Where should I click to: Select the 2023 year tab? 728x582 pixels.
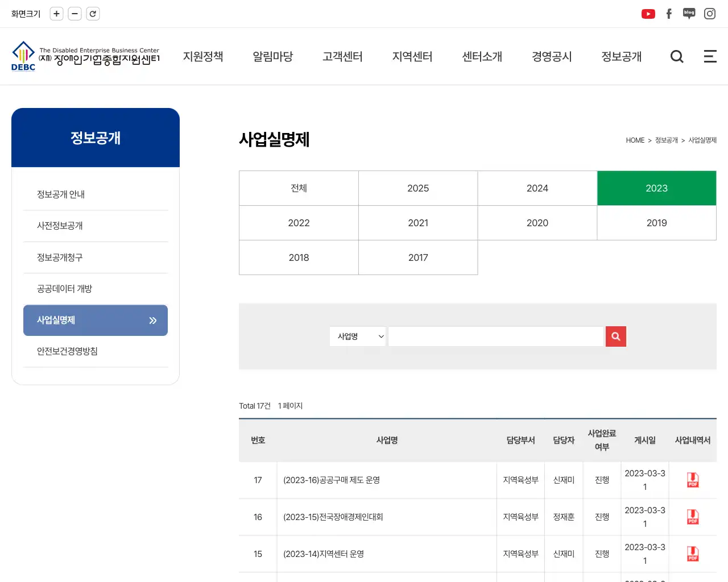(657, 188)
